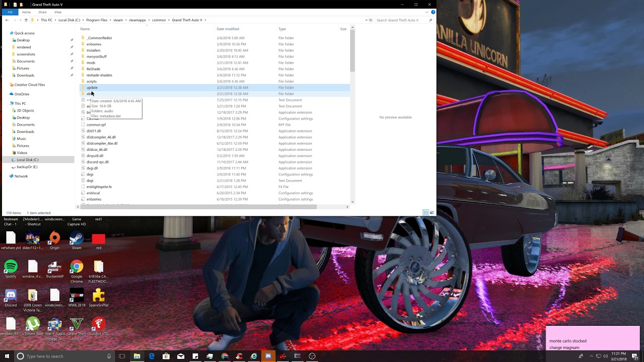644x362 pixels.
Task: Select the Intel Rapid Storage desktop icon
Action: [54, 329]
